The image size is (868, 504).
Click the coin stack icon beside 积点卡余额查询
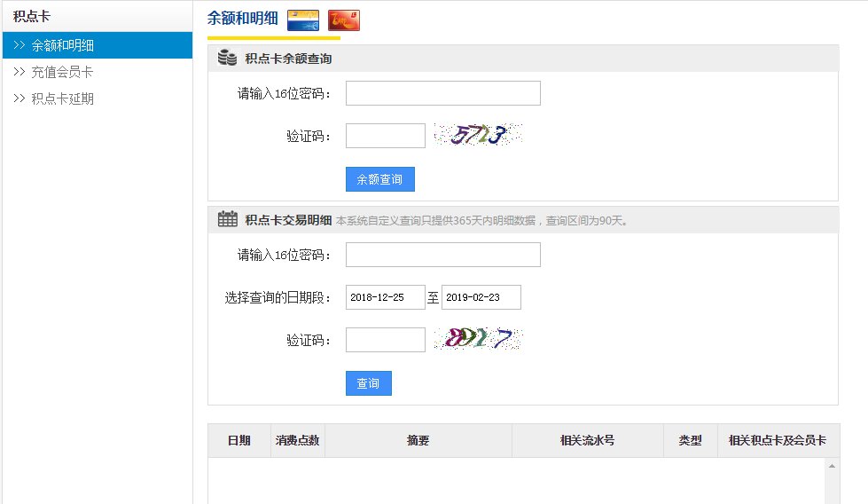[227, 58]
